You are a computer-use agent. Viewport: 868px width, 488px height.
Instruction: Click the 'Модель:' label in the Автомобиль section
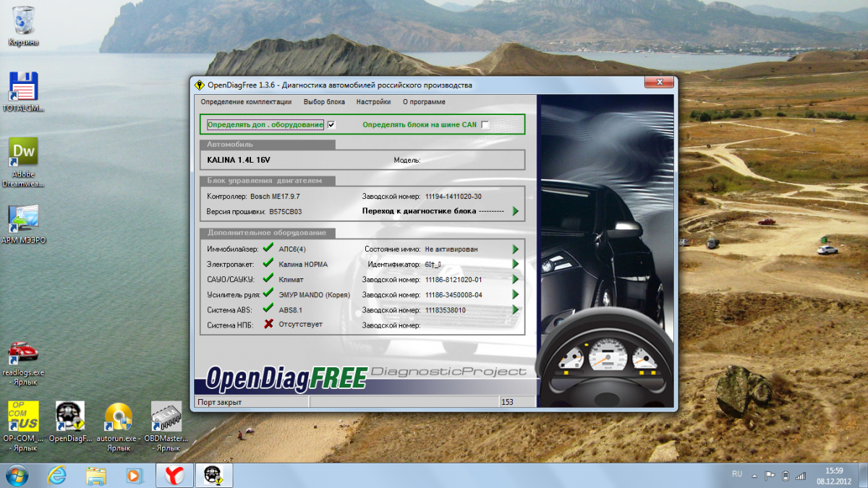(407, 160)
